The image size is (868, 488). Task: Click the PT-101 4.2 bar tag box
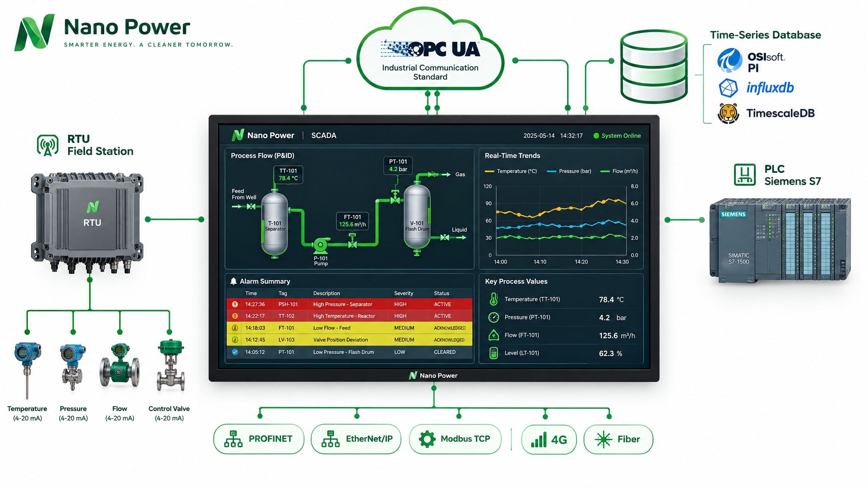tap(398, 165)
